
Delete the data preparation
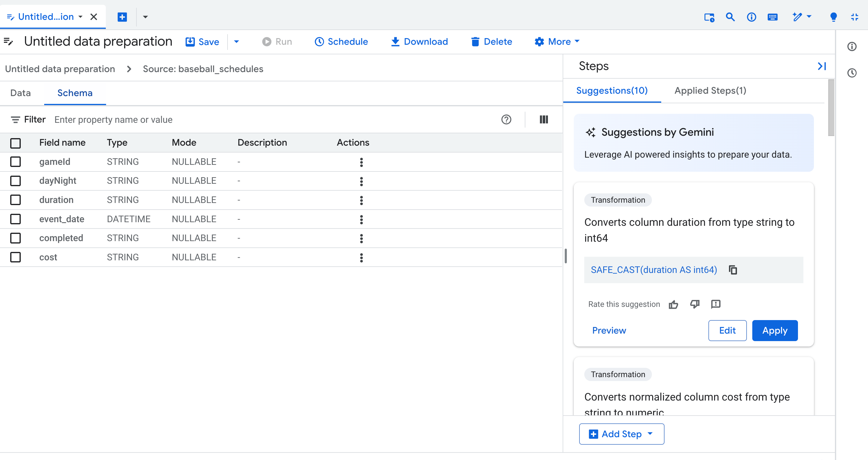click(491, 41)
